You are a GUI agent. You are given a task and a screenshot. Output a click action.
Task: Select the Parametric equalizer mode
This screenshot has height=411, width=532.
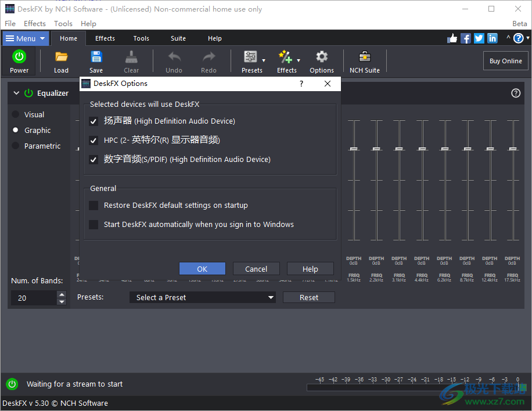coord(15,146)
